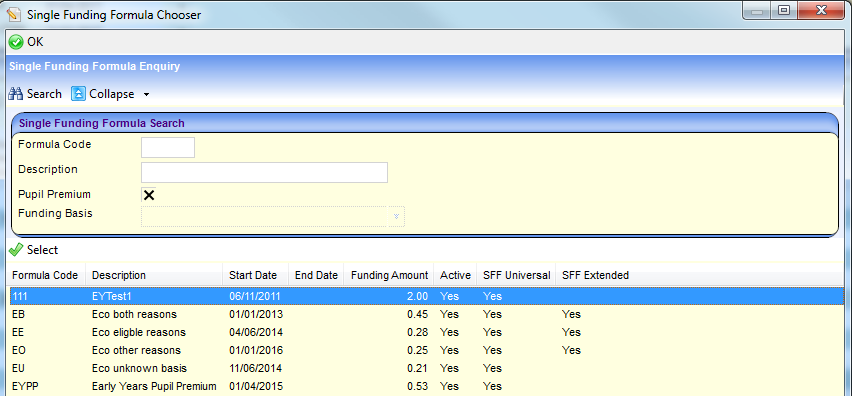The width and height of the screenshot is (852, 396).
Task: Click SFF Extended Yes in EO row
Action: point(571,350)
